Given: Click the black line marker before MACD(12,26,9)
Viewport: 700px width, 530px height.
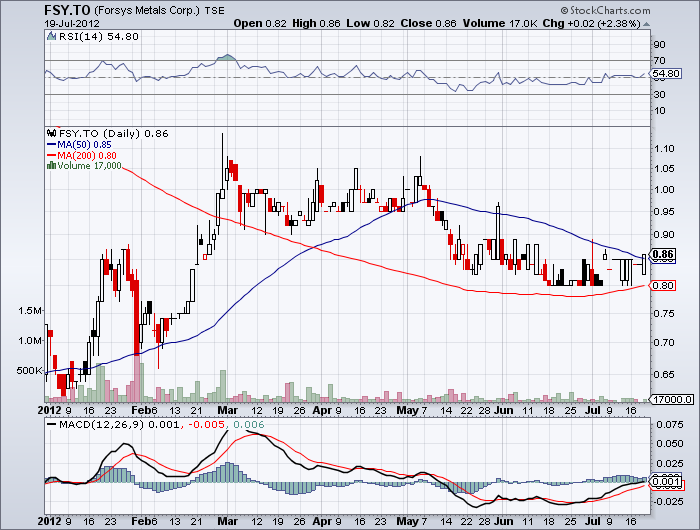Looking at the screenshot, I should tap(52, 424).
